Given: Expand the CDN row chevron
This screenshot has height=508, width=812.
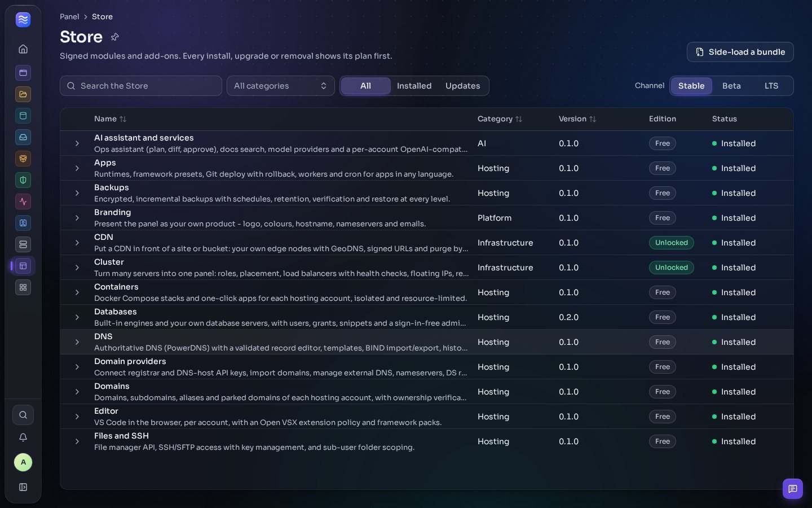Looking at the screenshot, I should 77,243.
